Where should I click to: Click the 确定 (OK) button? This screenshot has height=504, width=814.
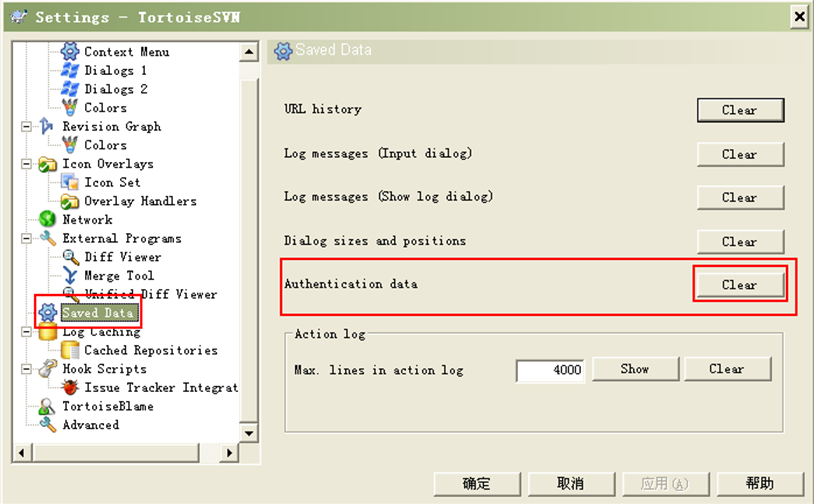pos(477,484)
